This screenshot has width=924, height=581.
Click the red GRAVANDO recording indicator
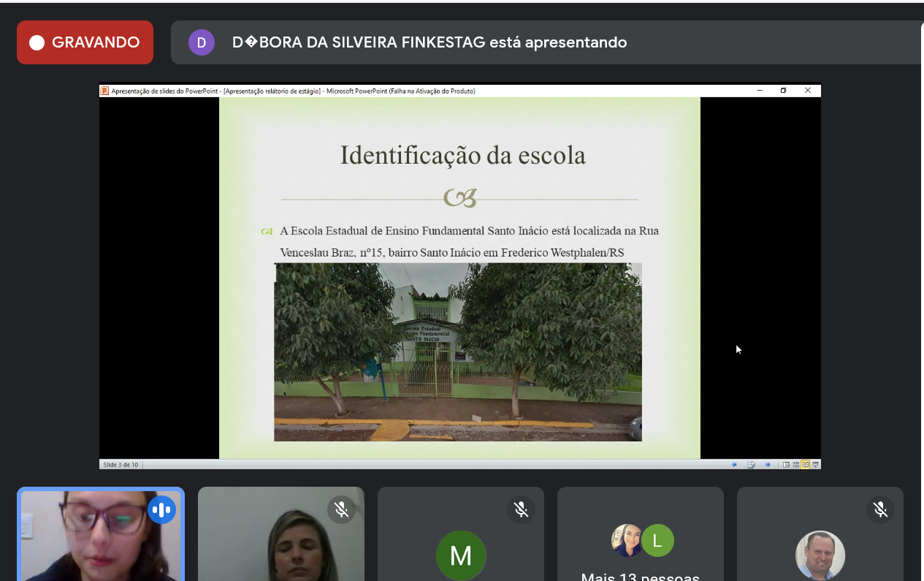click(85, 42)
